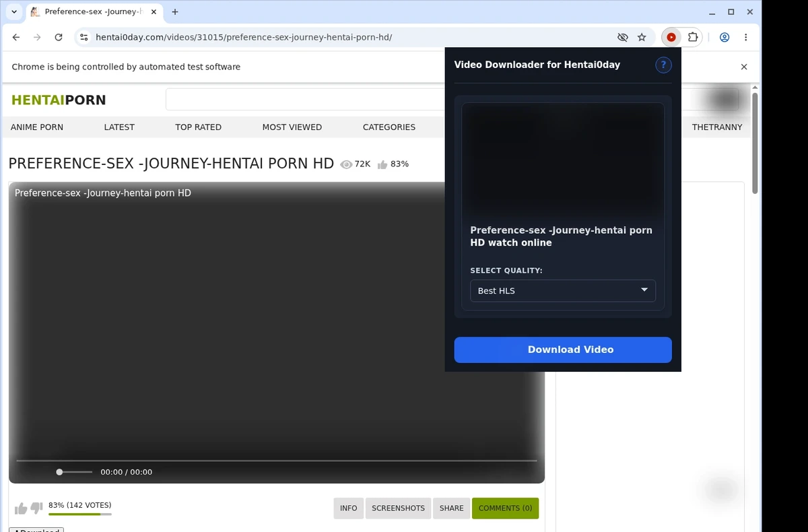808x532 pixels.
Task: Open the THETRANNY menu item
Action: 717,127
